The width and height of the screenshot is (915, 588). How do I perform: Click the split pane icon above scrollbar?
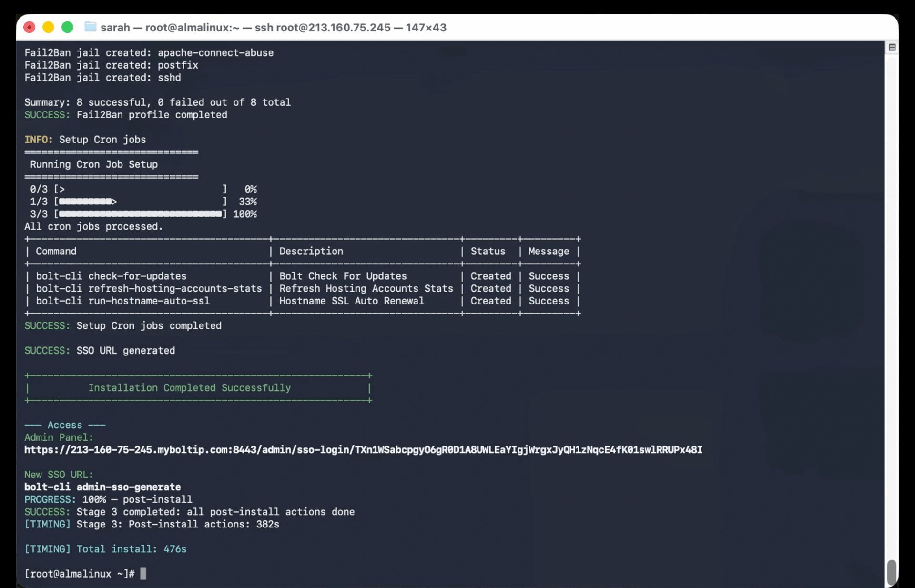(x=892, y=47)
